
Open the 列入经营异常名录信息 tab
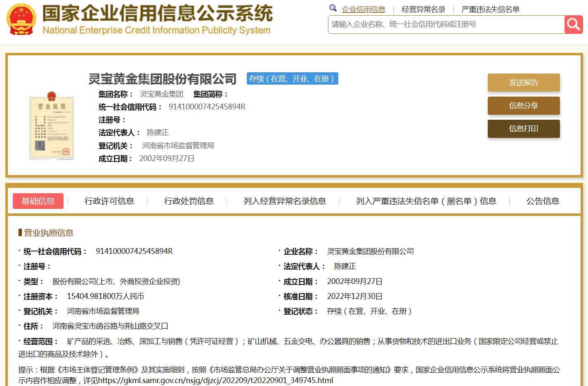[284, 201]
